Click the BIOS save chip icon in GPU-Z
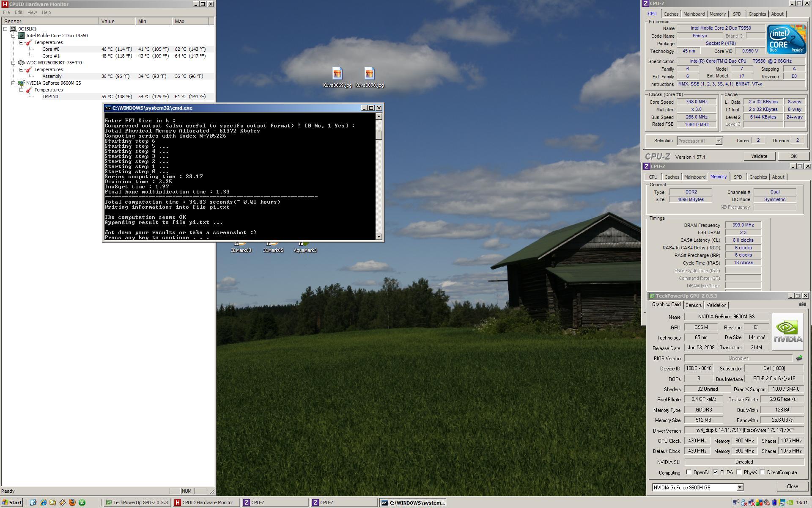 click(799, 358)
